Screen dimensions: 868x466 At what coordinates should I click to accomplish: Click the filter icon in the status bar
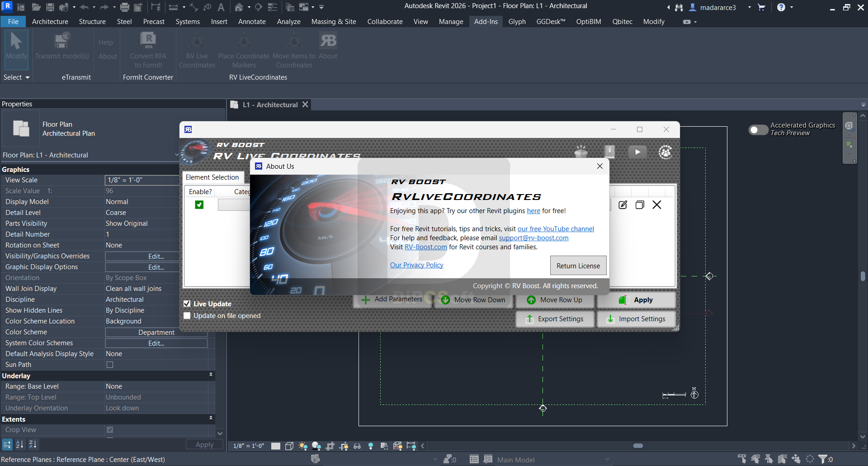[823, 459]
